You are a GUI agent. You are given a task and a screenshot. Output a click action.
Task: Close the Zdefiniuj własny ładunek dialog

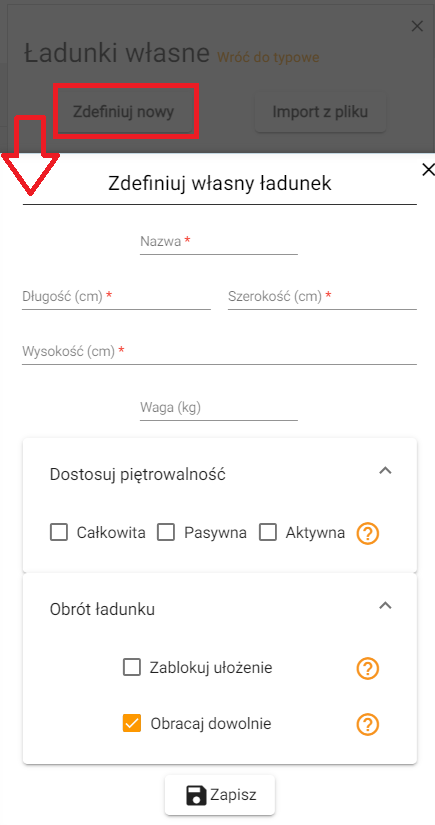(428, 169)
